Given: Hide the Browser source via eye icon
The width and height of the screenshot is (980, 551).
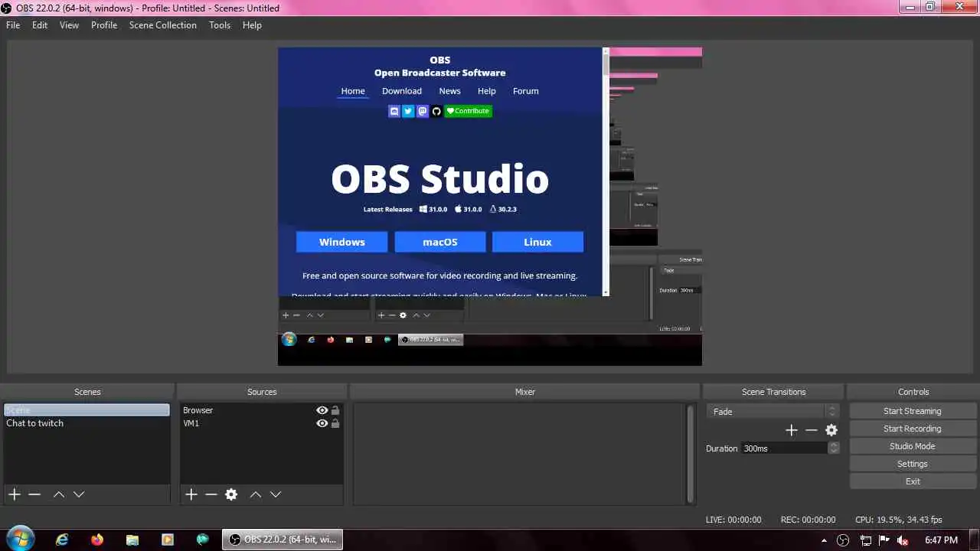Looking at the screenshot, I should (322, 410).
